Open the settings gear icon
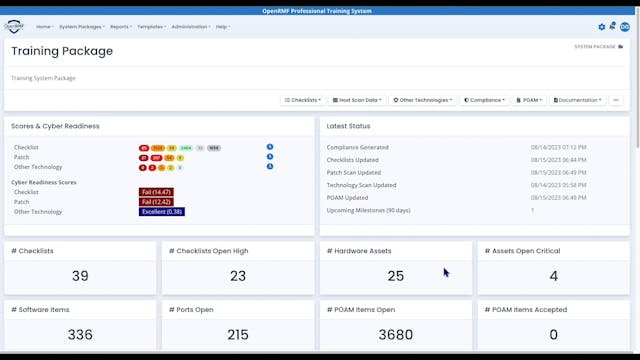The width and height of the screenshot is (640, 360). click(x=602, y=27)
